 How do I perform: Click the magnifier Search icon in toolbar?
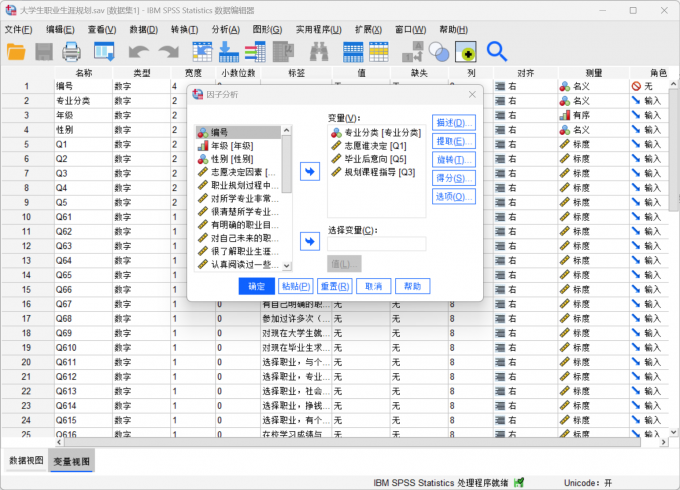[496, 51]
